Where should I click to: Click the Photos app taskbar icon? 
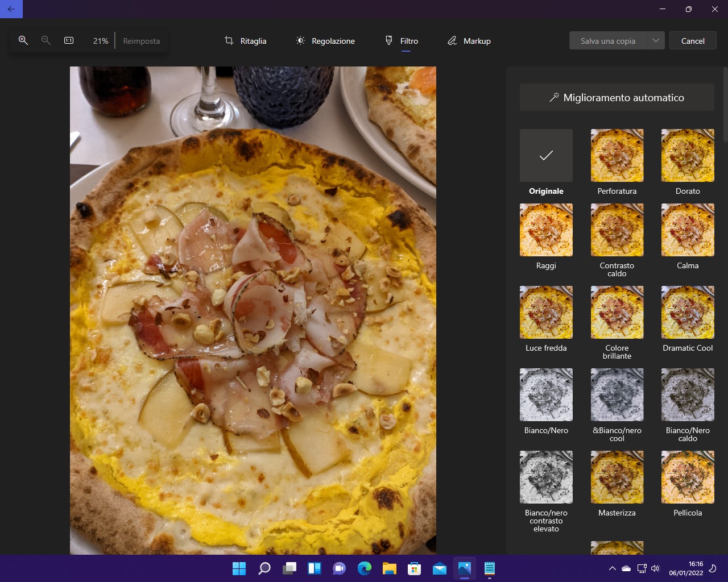(465, 568)
